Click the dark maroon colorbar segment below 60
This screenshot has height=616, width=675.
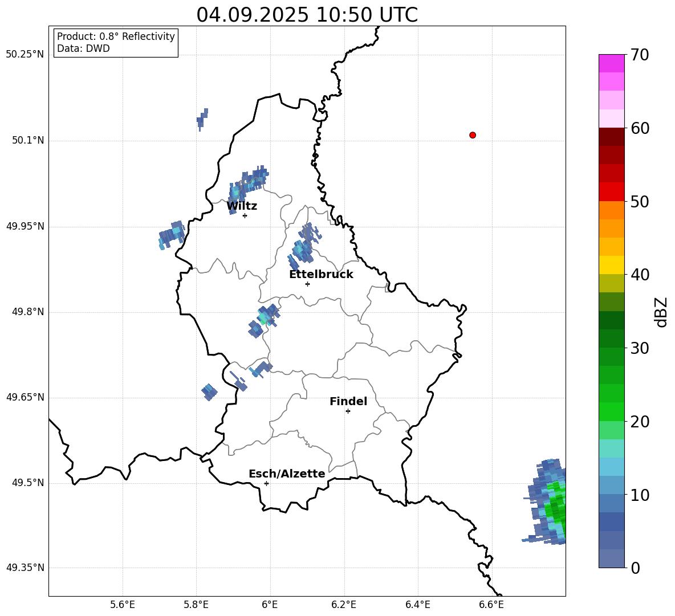point(612,137)
